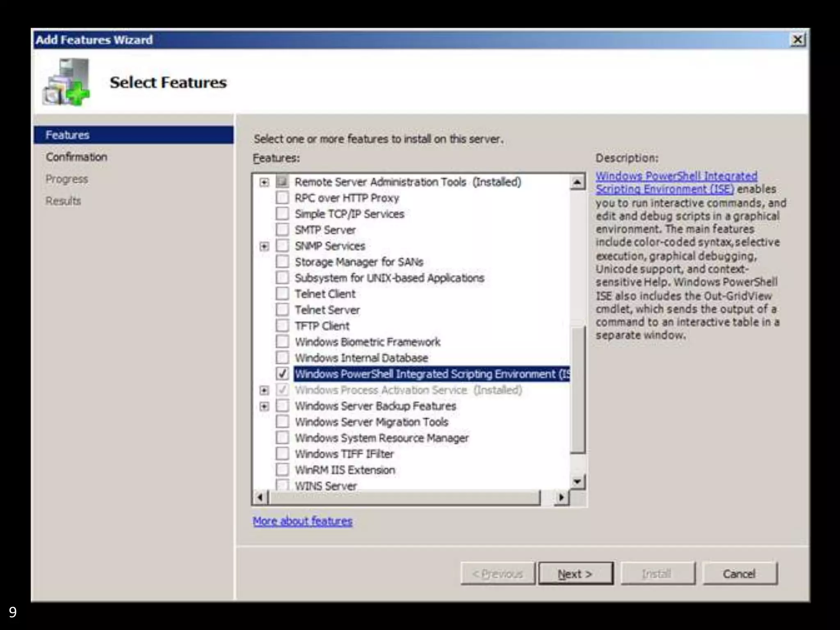Screen dimensions: 840x630
Task: Click the Cancel button
Action: coord(740,573)
